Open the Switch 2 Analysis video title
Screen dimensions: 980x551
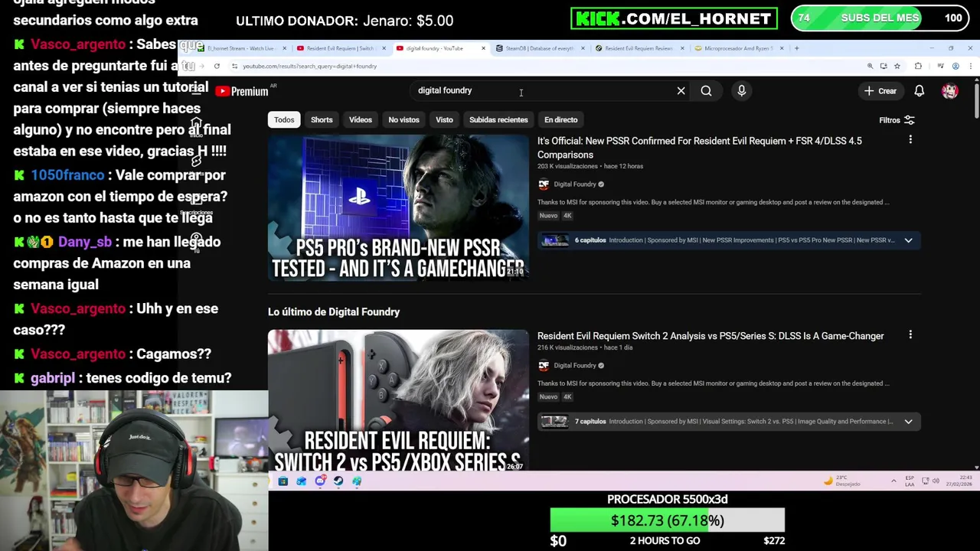point(710,336)
